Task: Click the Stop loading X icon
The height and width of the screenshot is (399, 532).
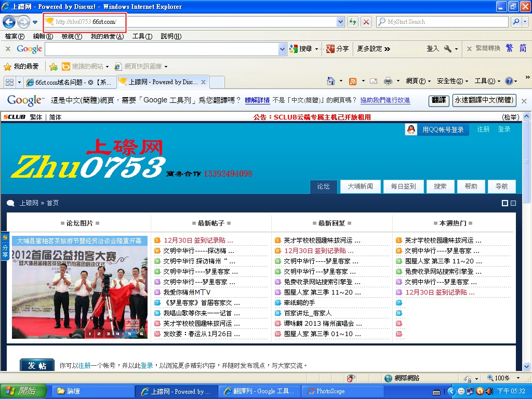Action: pos(366,22)
